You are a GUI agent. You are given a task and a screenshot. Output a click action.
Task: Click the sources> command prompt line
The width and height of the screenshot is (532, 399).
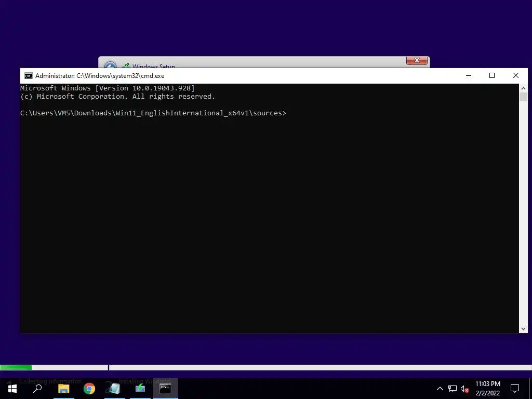153,113
